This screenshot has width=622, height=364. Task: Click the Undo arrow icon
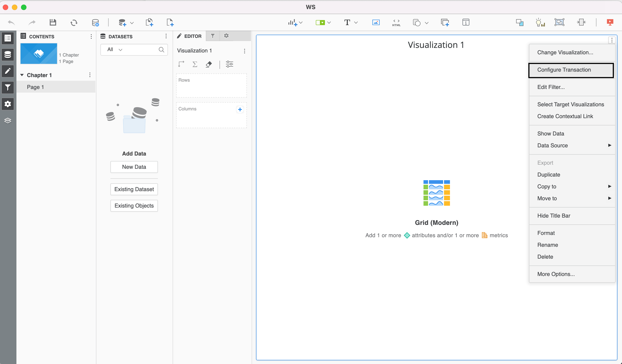click(11, 22)
